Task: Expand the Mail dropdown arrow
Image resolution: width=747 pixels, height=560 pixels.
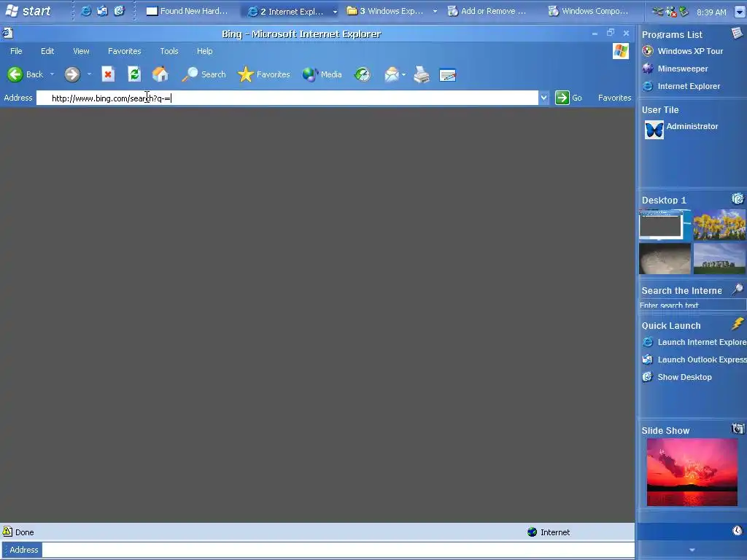Action: click(404, 74)
